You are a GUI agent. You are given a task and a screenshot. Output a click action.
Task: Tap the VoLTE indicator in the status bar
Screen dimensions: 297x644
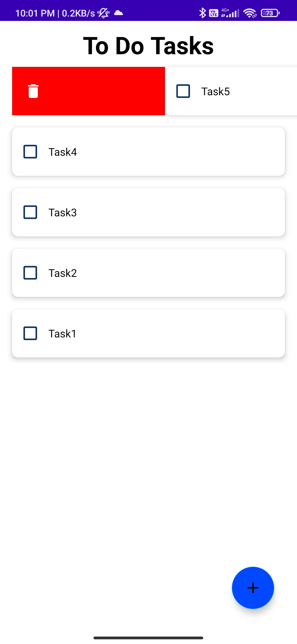click(213, 12)
